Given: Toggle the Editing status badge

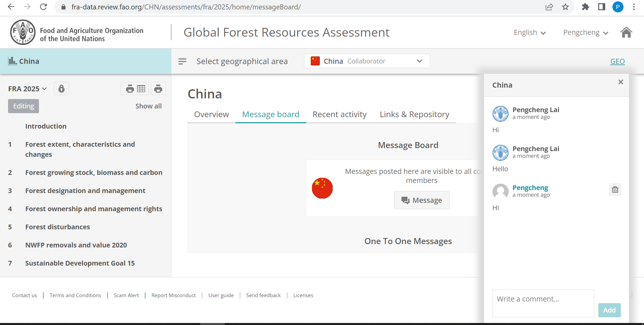Looking at the screenshot, I should pos(23,106).
